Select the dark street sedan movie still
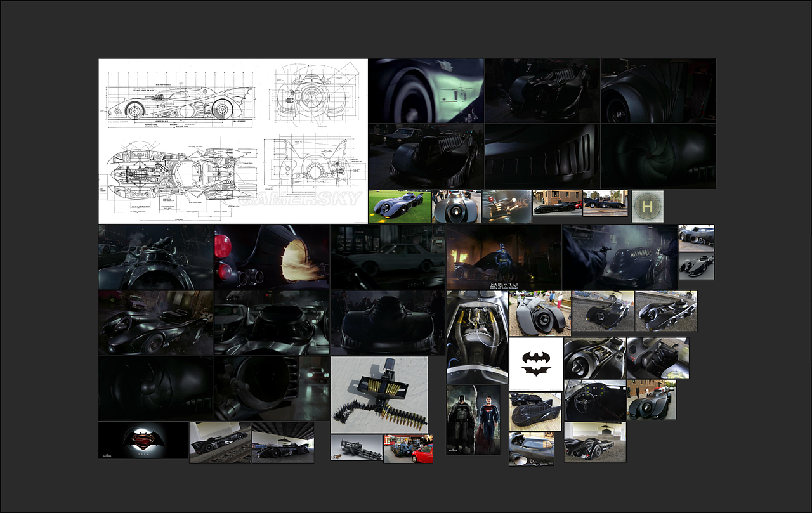This screenshot has width=812, height=513. 387,257
